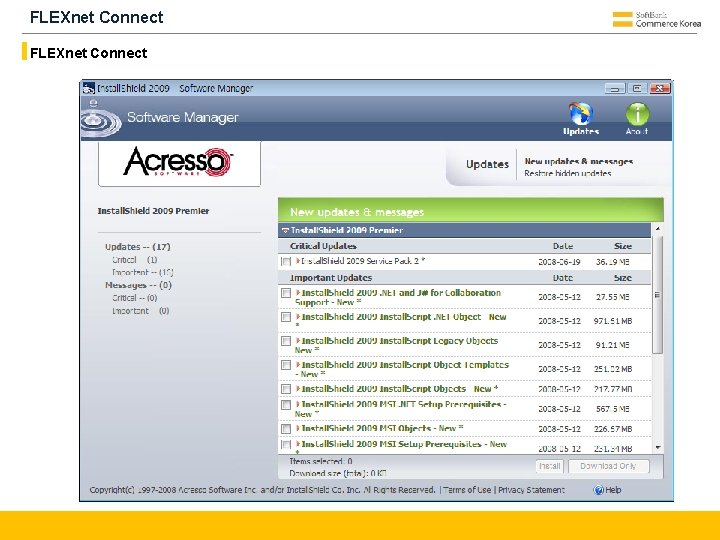
Task: Select Restore hidden updates link
Action: (568, 173)
